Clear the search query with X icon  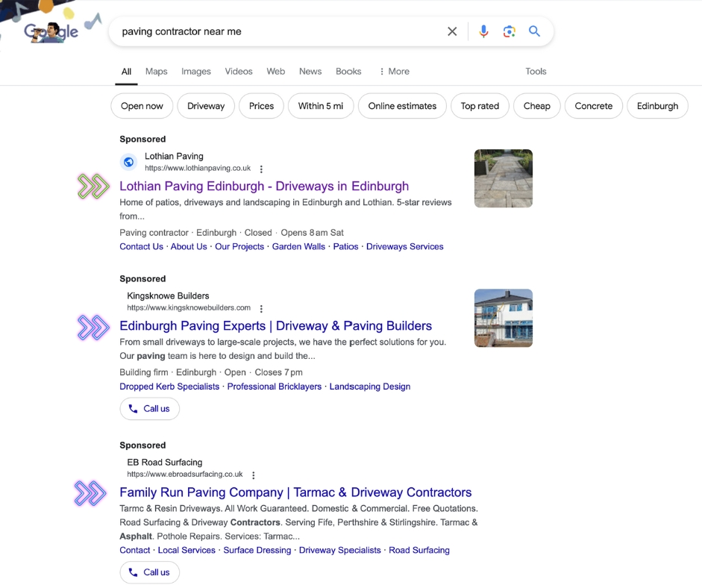pos(452,31)
